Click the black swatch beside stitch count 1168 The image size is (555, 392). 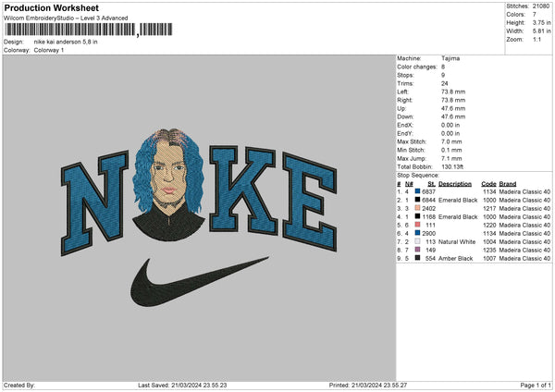click(417, 216)
